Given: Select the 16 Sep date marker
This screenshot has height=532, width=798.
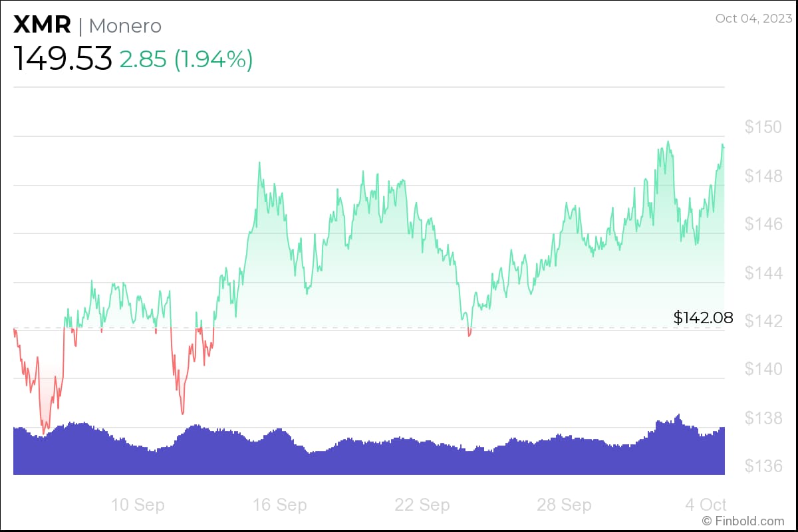Looking at the screenshot, I should point(279,505).
